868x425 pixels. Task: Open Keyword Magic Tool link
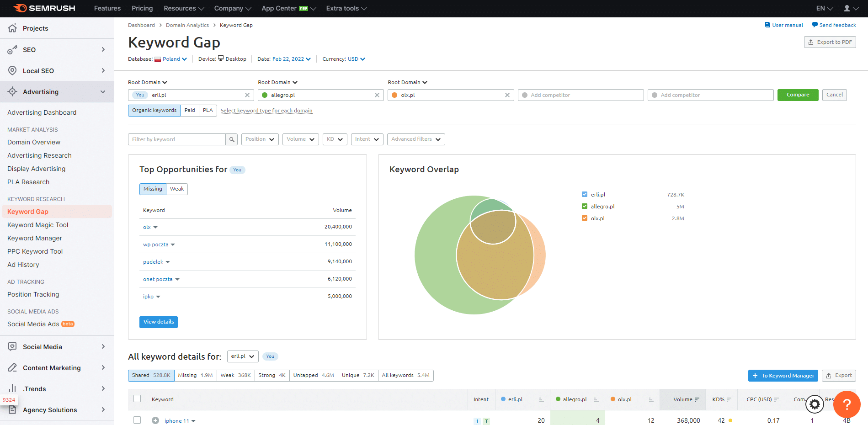pos(37,225)
